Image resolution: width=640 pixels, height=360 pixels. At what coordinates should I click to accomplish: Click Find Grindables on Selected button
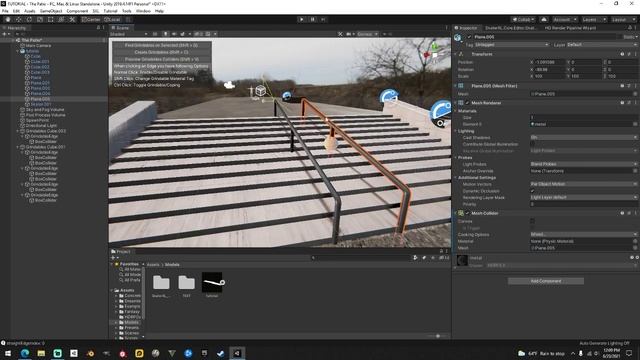[x=161, y=45]
